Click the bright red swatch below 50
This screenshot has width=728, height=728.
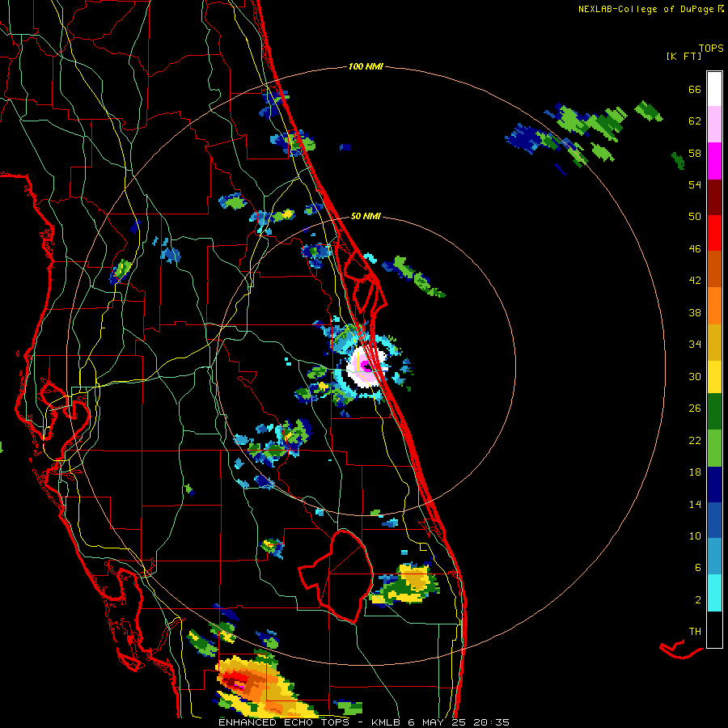point(714,233)
